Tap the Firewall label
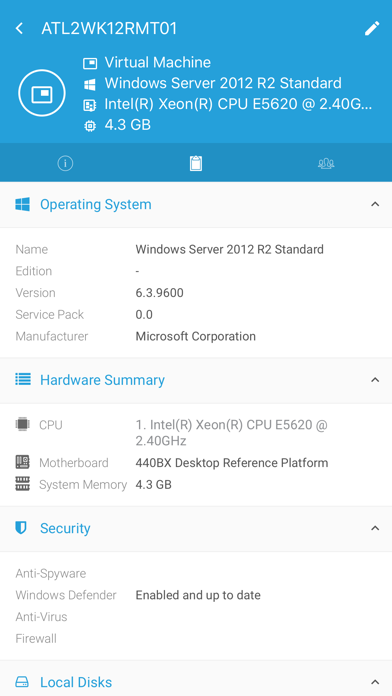Image resolution: width=392 pixels, height=696 pixels. [36, 639]
